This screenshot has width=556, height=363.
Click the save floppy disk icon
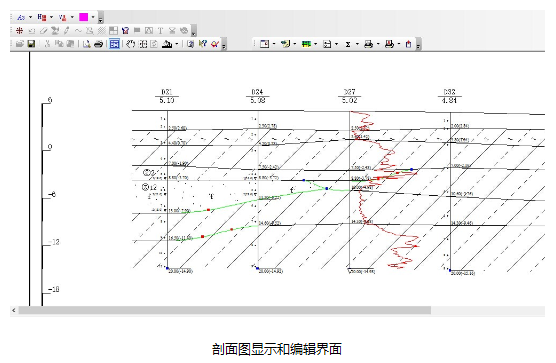(31, 44)
